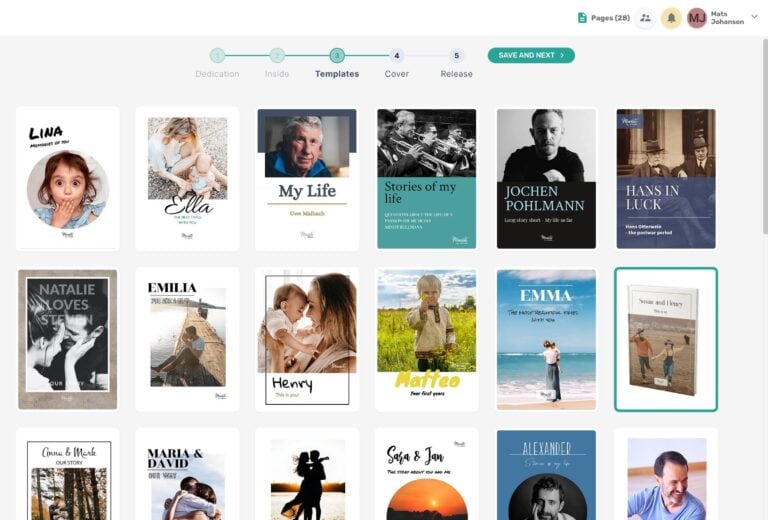This screenshot has width=768, height=520.
Task: Choose the Emma beach template
Action: click(546, 339)
